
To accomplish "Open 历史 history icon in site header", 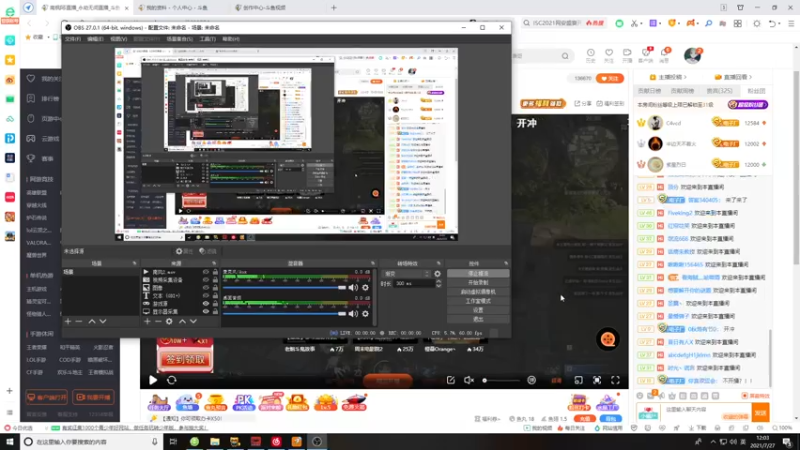I will pos(590,55).
